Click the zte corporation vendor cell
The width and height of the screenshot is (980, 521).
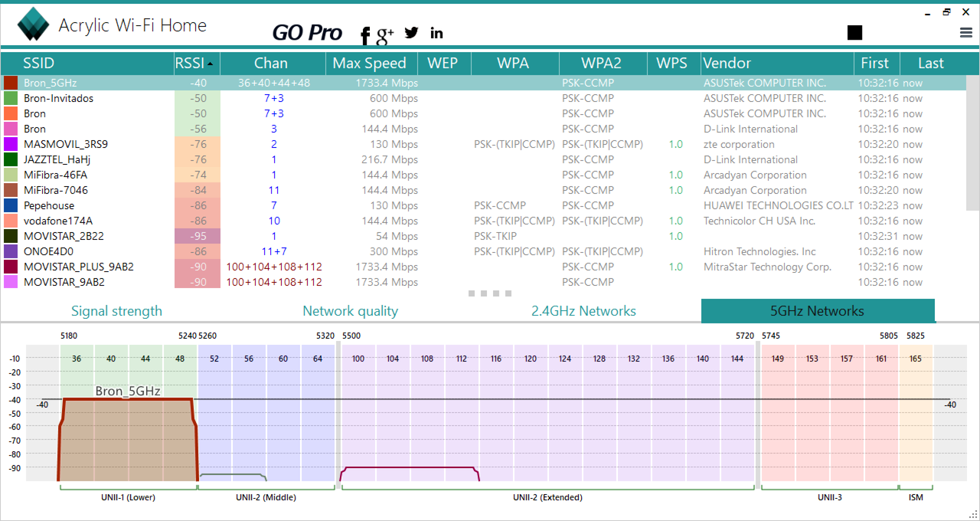pyautogui.click(x=739, y=144)
